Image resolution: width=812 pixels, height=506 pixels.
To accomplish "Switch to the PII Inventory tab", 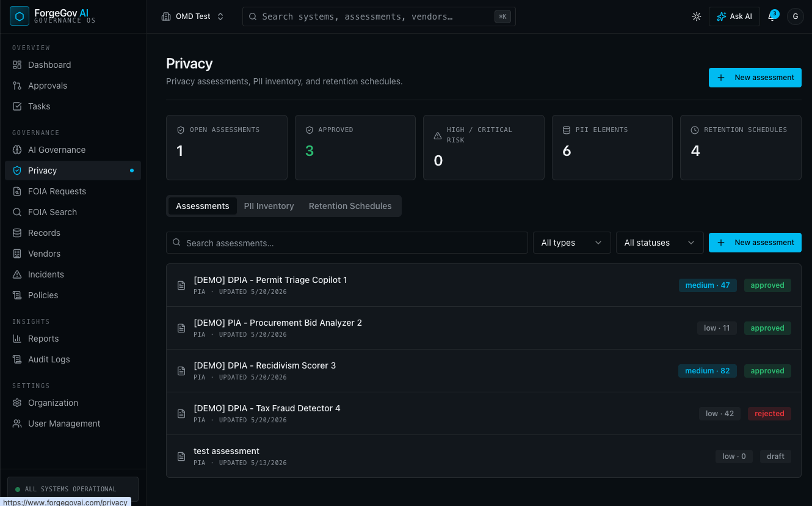I will click(x=269, y=206).
